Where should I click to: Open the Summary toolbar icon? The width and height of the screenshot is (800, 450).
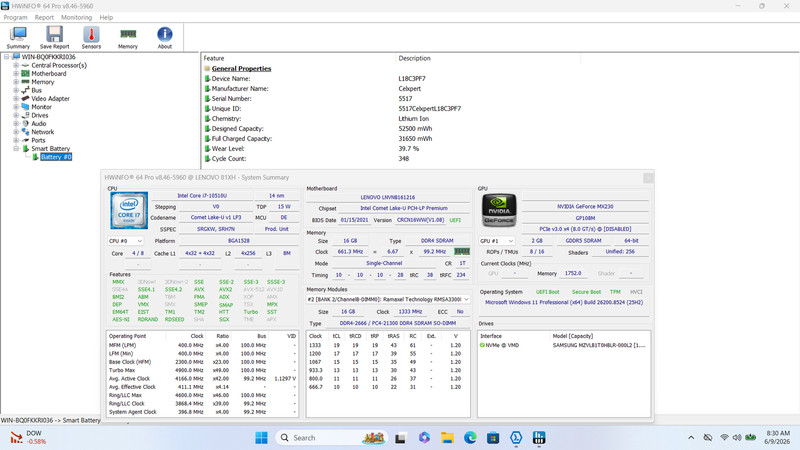point(18,38)
